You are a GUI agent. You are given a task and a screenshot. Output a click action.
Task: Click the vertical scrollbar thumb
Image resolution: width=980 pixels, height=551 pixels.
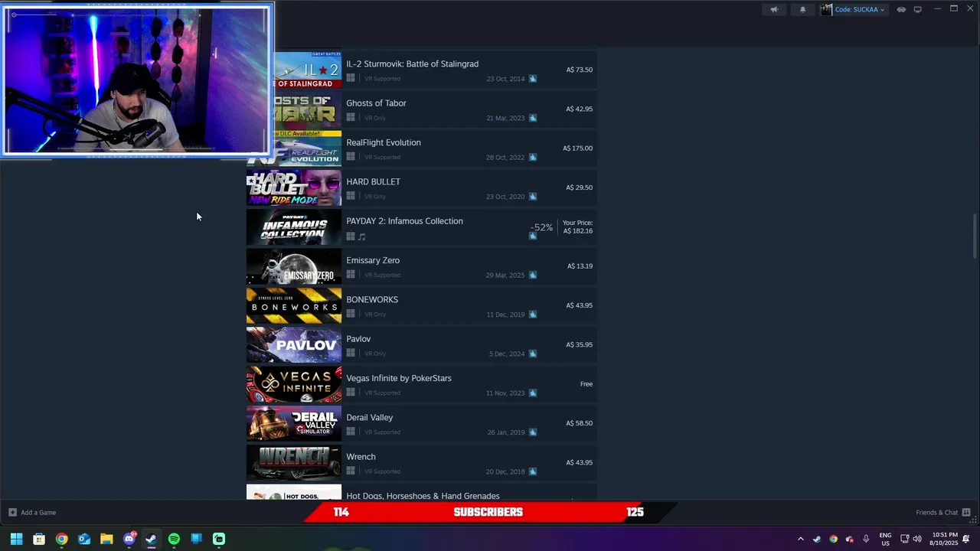pyautogui.click(x=975, y=236)
